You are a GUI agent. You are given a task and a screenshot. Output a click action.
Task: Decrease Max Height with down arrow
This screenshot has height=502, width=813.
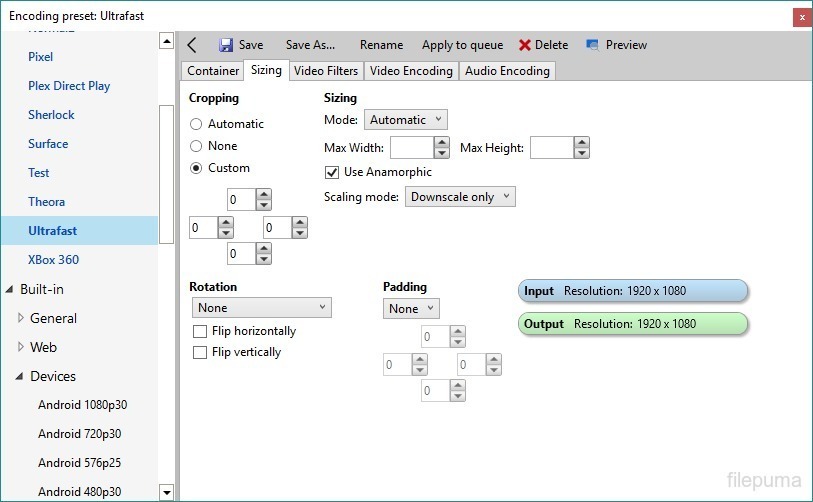[581, 153]
